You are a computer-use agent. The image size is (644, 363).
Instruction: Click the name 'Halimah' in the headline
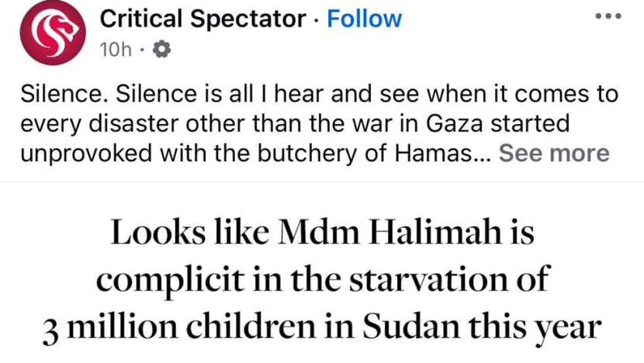(435, 233)
